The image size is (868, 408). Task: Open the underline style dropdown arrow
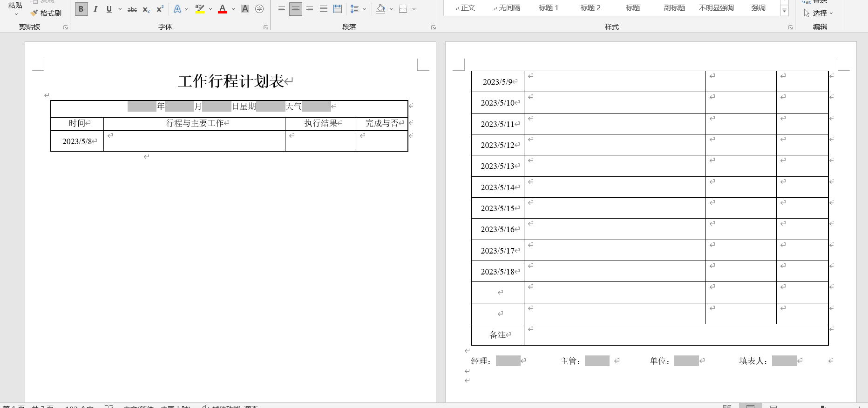click(x=120, y=9)
